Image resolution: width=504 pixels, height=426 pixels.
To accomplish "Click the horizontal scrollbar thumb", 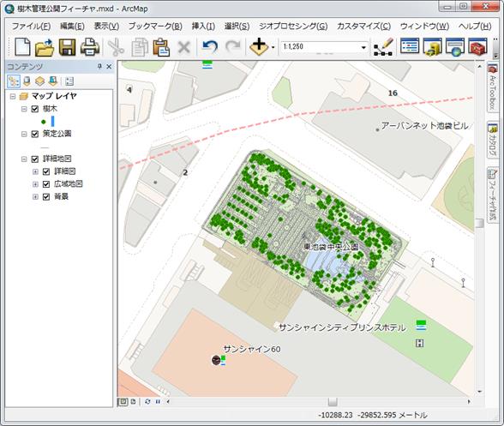I will pyautogui.click(x=333, y=401).
